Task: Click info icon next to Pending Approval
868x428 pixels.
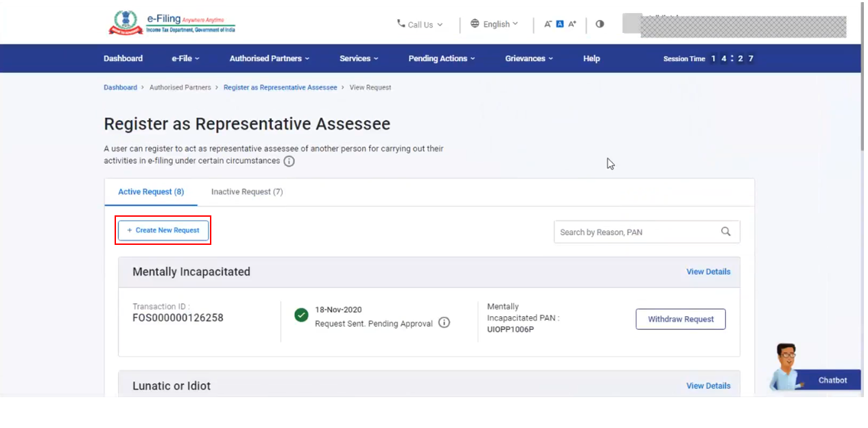Action: coord(444,322)
